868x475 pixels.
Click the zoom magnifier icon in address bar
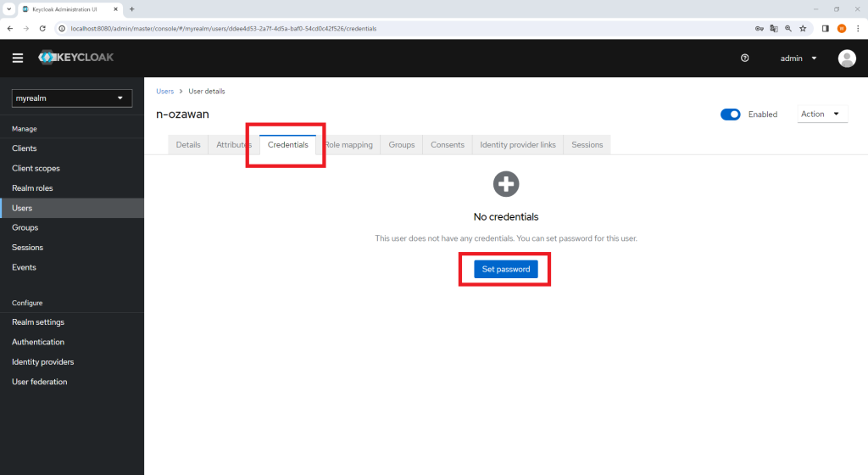click(788, 28)
